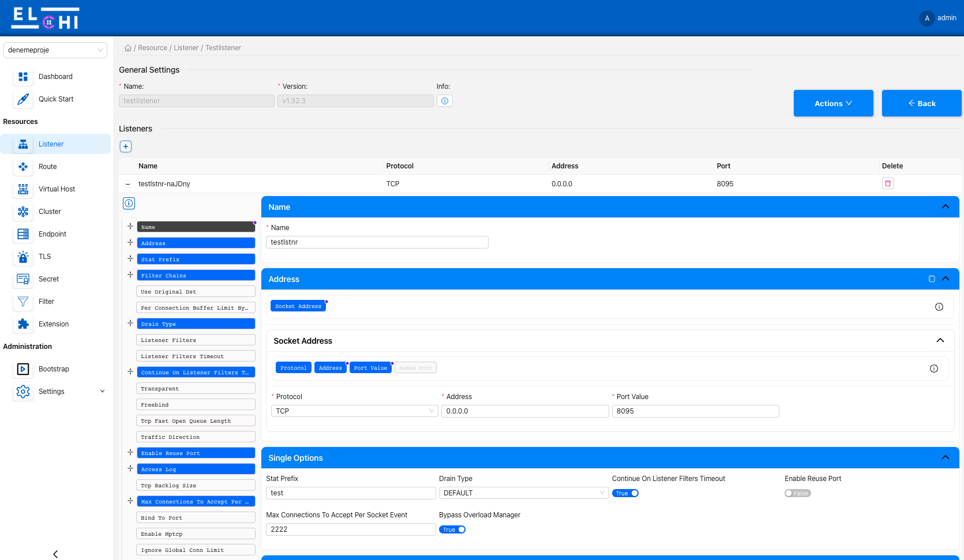
Task: Toggle the Transparent field tag
Action: tap(196, 389)
